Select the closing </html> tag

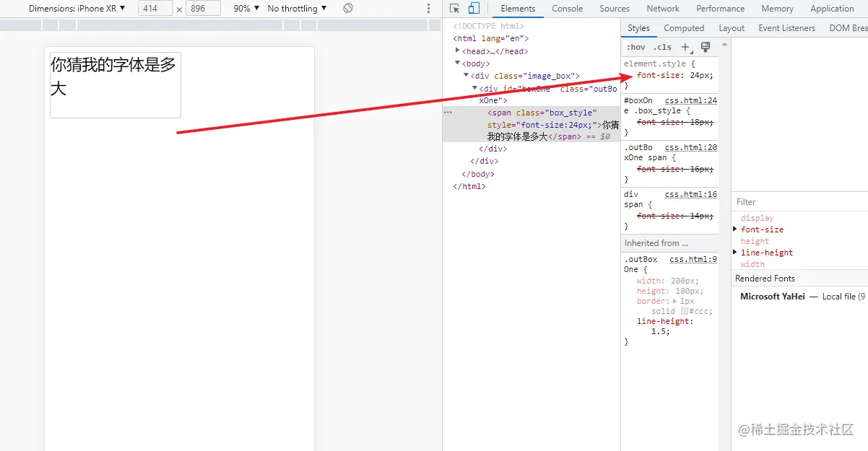coord(469,186)
